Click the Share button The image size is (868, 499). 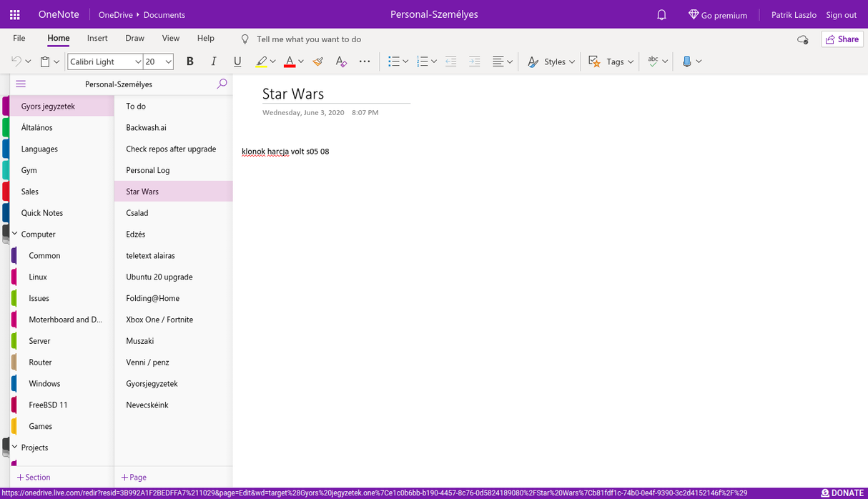click(842, 39)
